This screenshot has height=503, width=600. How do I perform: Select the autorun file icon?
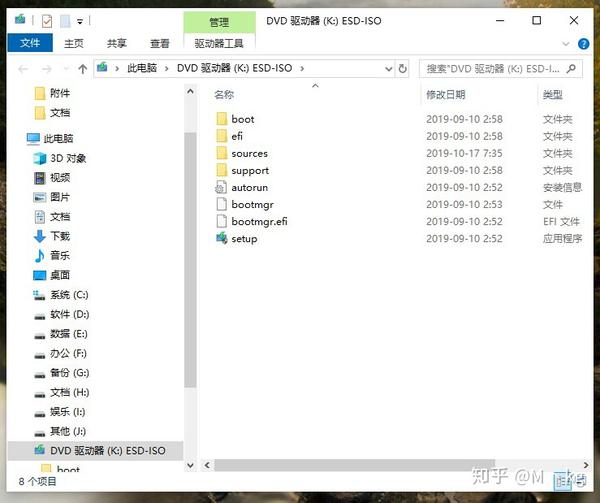(221, 187)
